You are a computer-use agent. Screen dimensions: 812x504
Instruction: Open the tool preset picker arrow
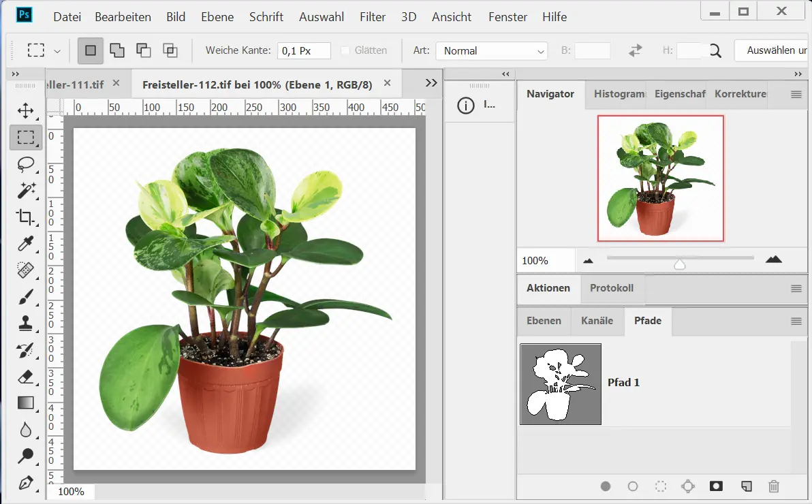point(57,51)
